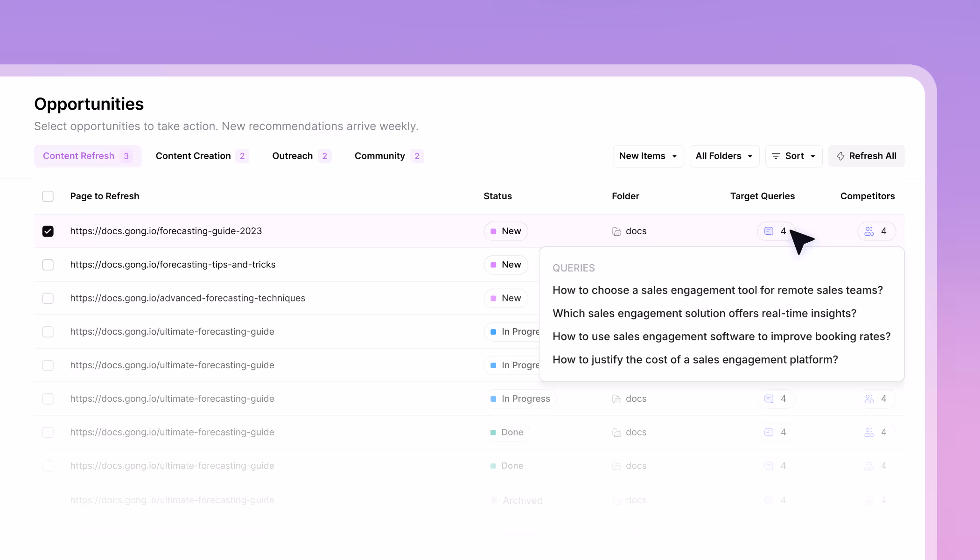Click the competitors icon in the first Done row
980x560 pixels.
pyautogui.click(x=869, y=432)
